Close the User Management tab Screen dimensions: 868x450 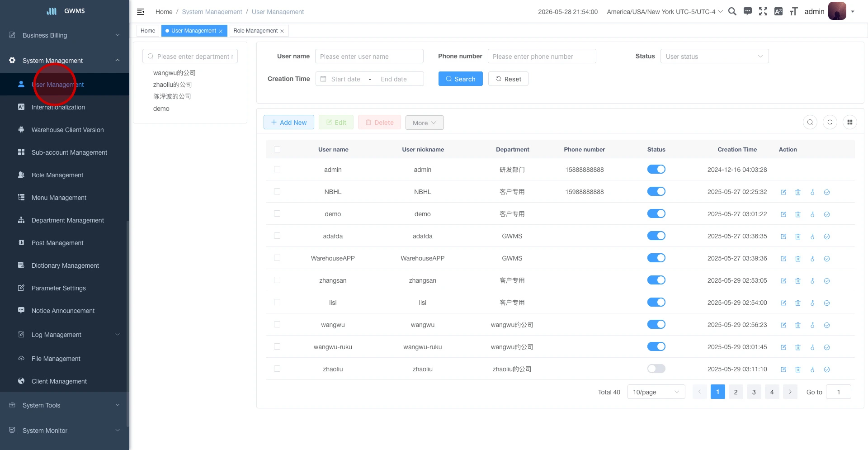pos(221,31)
